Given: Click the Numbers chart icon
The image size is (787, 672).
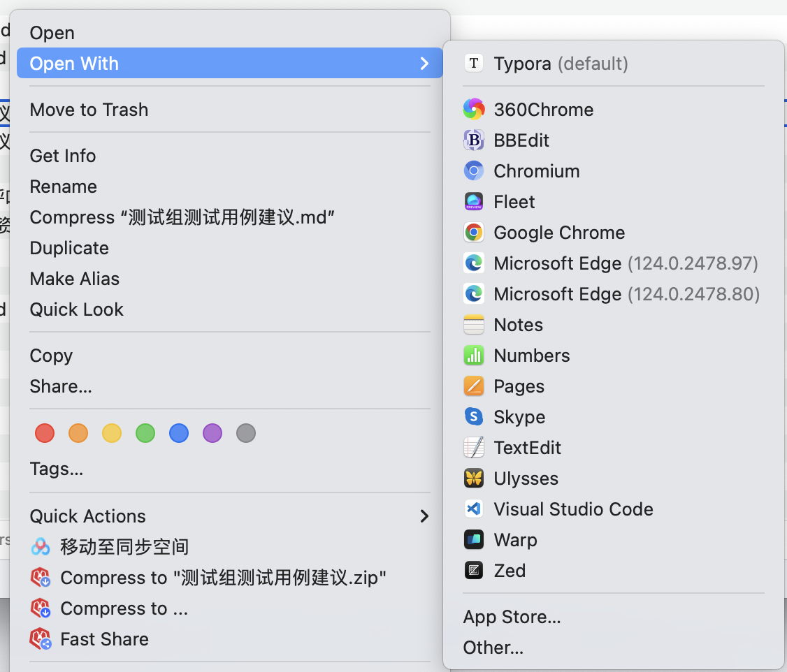Looking at the screenshot, I should click(473, 356).
